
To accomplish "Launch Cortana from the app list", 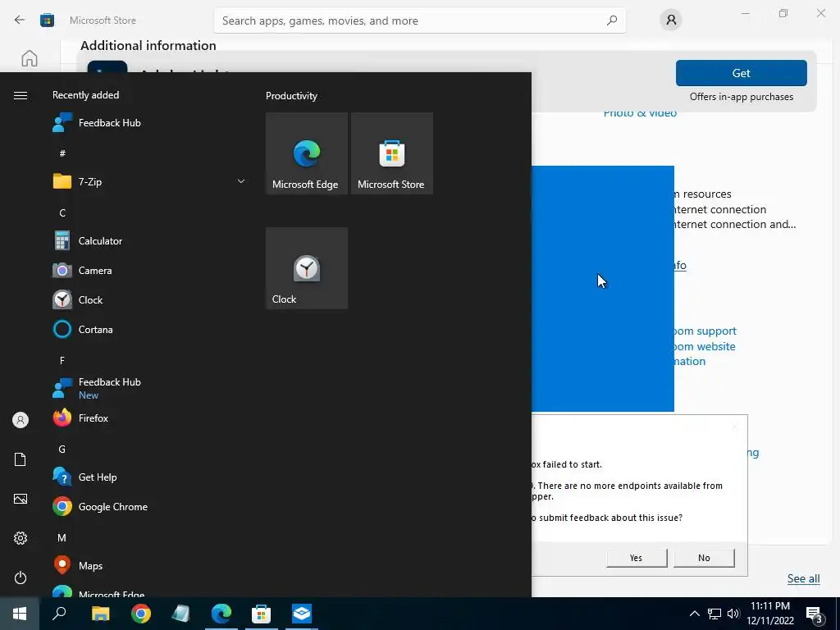I will coord(149,330).
